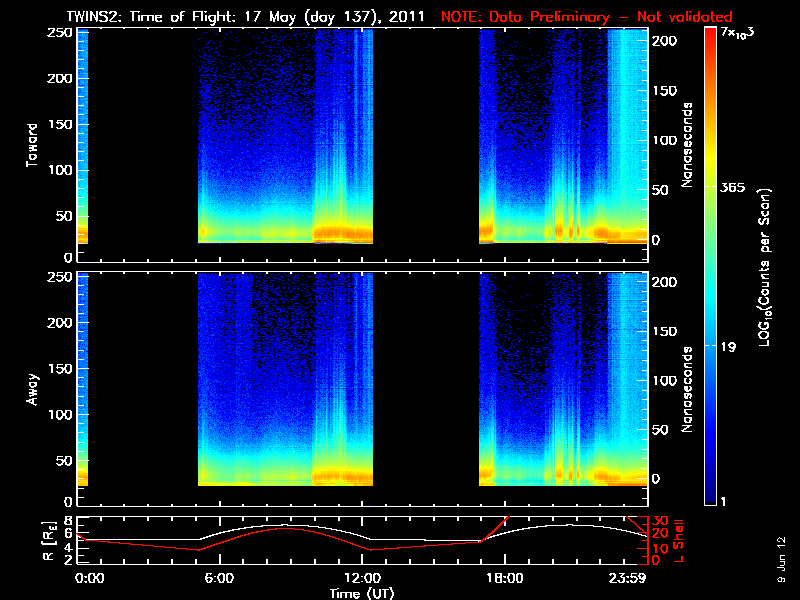
Task: Click the '9 Jun 12' date stamp
Action: pos(781,560)
